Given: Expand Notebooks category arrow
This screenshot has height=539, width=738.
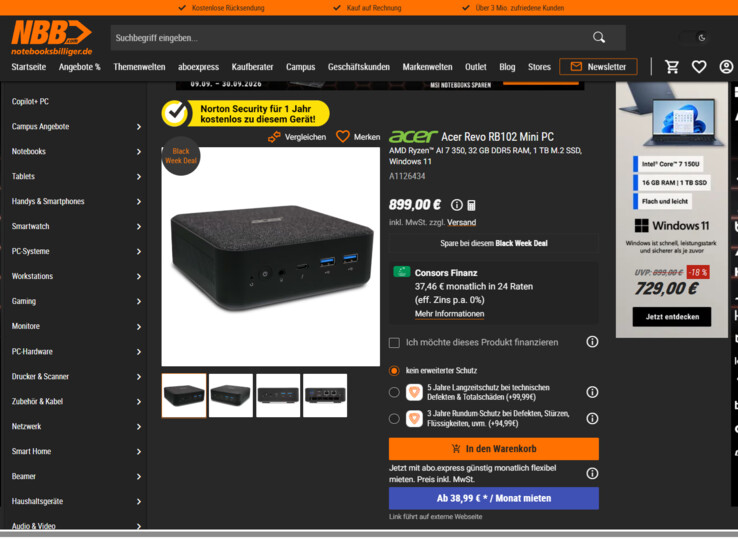Looking at the screenshot, I should pyautogui.click(x=138, y=152).
